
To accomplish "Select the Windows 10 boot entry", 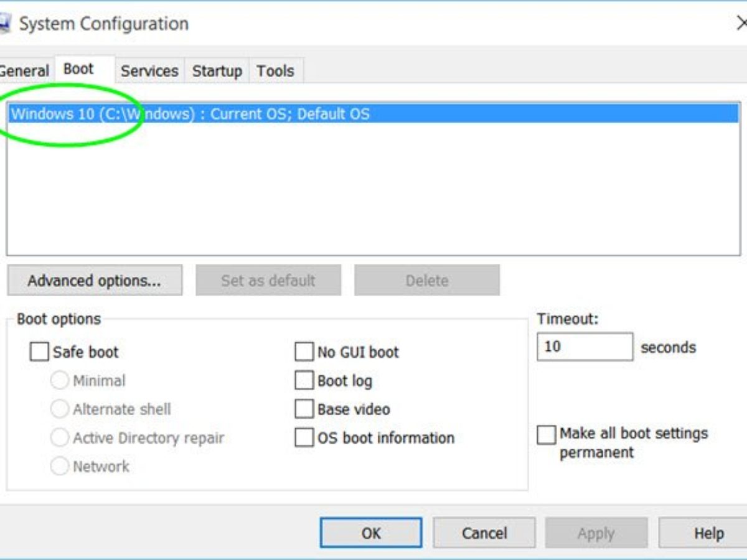I will coord(190,114).
